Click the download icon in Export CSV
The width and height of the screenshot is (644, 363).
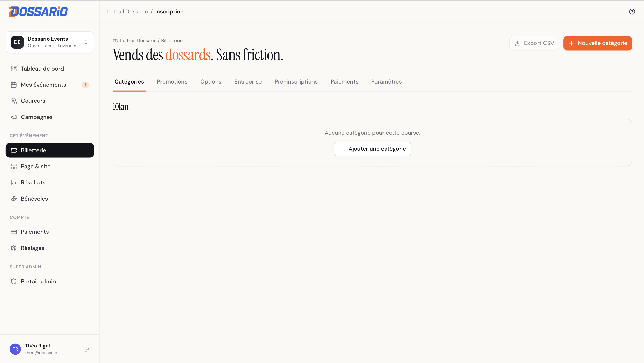(518, 43)
